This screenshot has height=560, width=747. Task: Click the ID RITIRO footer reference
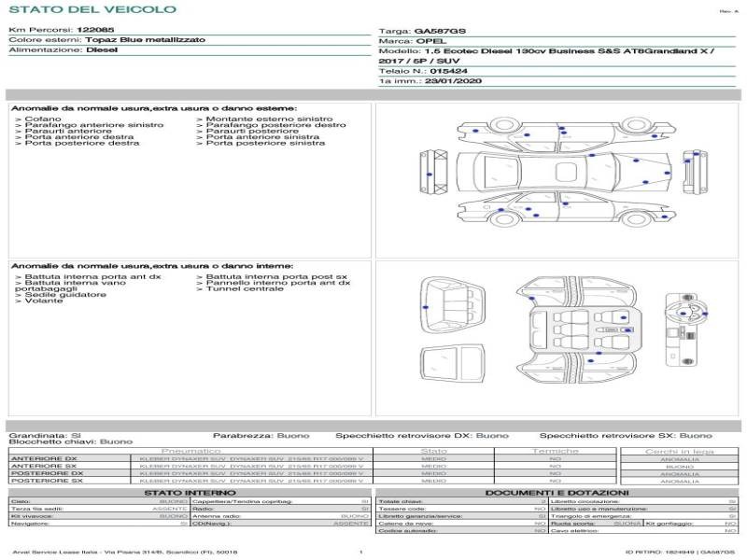point(681,553)
